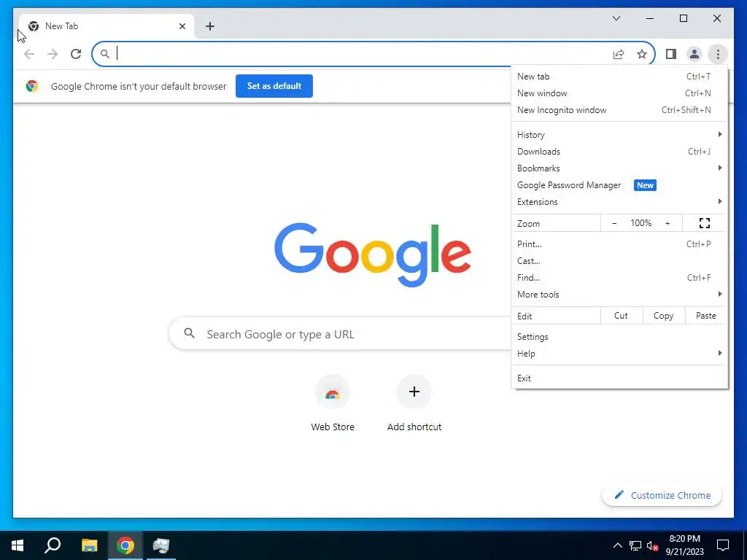Click the magnifier icon in Google search box
The width and height of the screenshot is (747, 560).
189,332
